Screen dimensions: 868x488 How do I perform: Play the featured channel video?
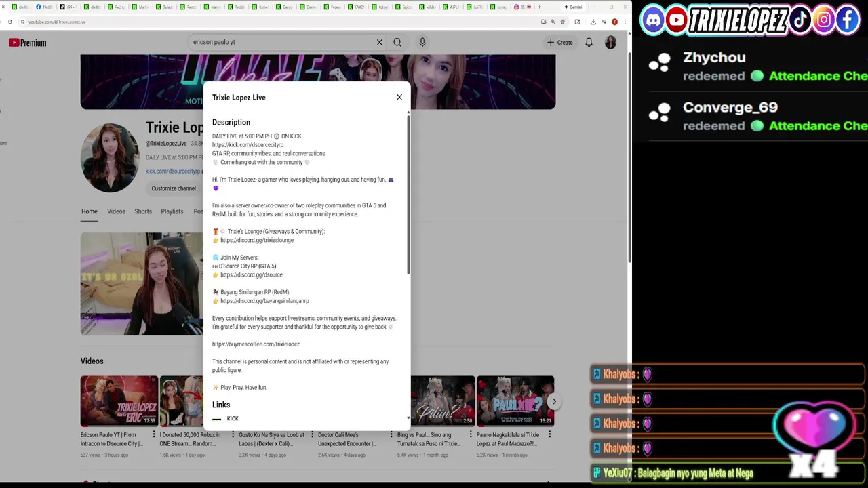142,284
